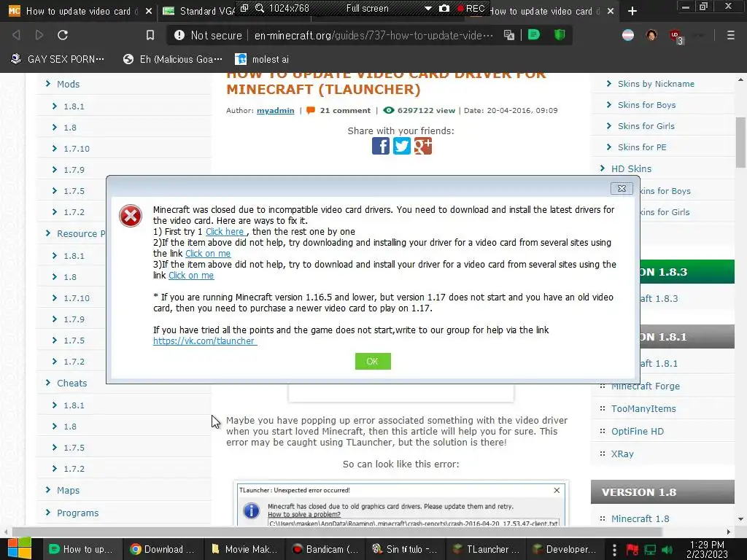Screen dimensions: 747x560
Task: Click the Bandicam REC button
Action: click(x=471, y=8)
